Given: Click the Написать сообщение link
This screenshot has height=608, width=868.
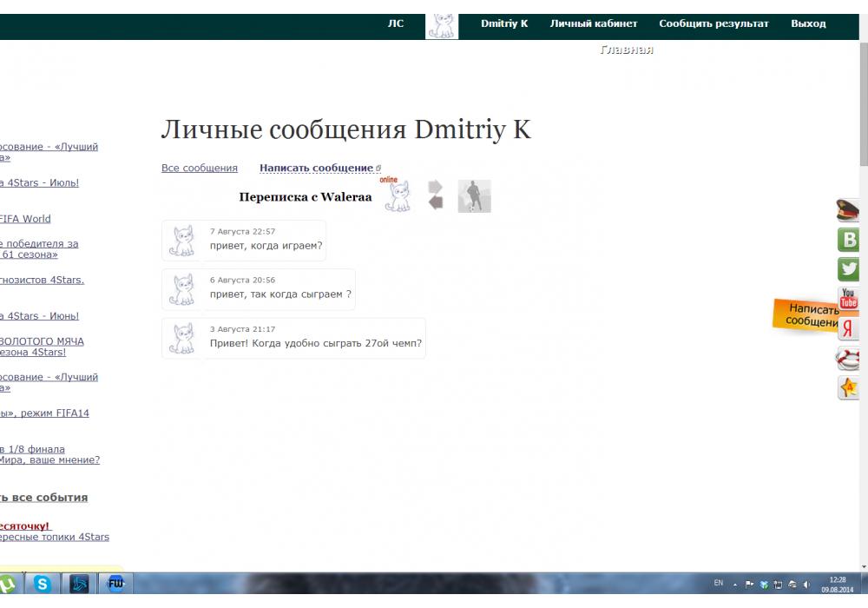Looking at the screenshot, I should click(317, 169).
